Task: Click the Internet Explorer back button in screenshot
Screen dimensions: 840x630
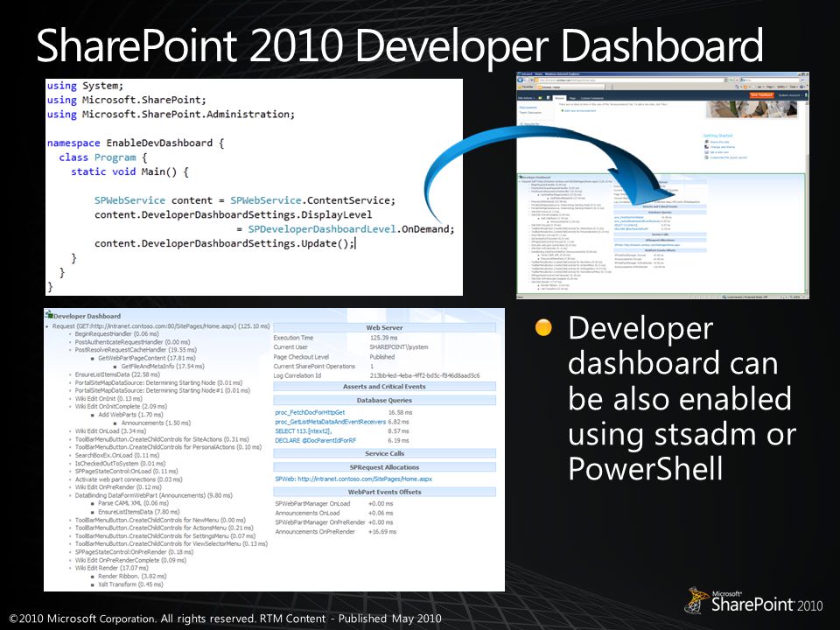Action: [x=520, y=80]
